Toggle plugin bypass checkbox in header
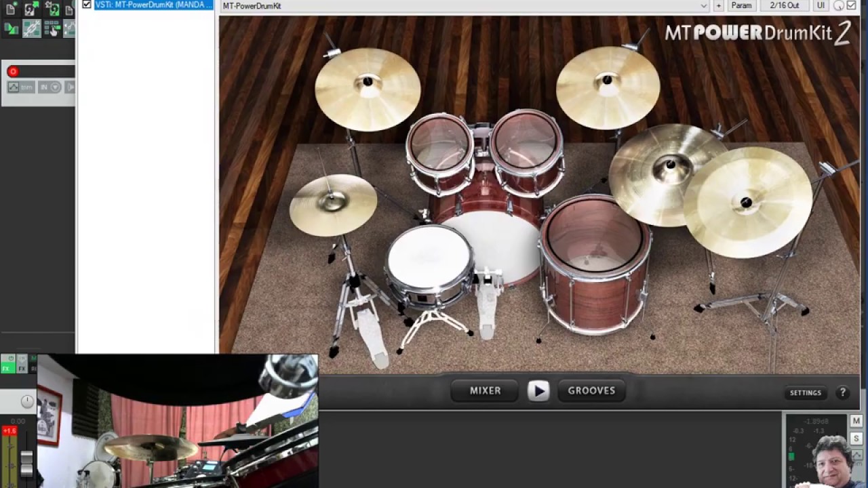Viewport: 868px width, 488px height. click(851, 5)
